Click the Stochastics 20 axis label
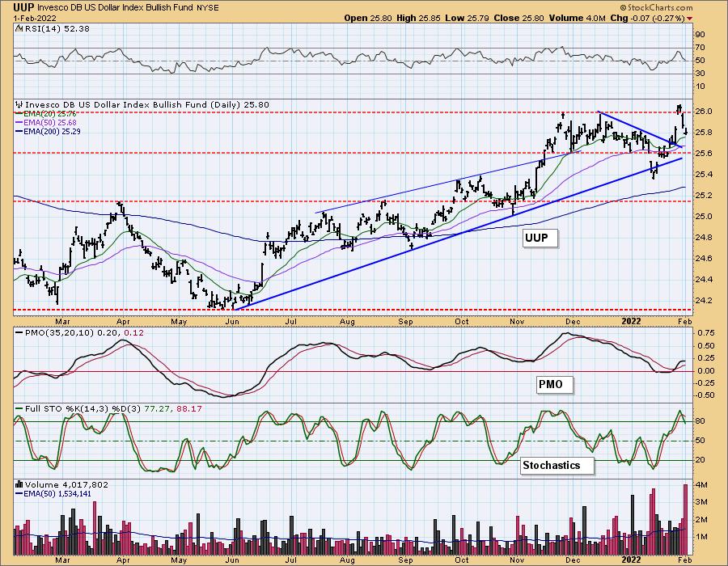Screen dimensions: 728x566 [x=700, y=460]
